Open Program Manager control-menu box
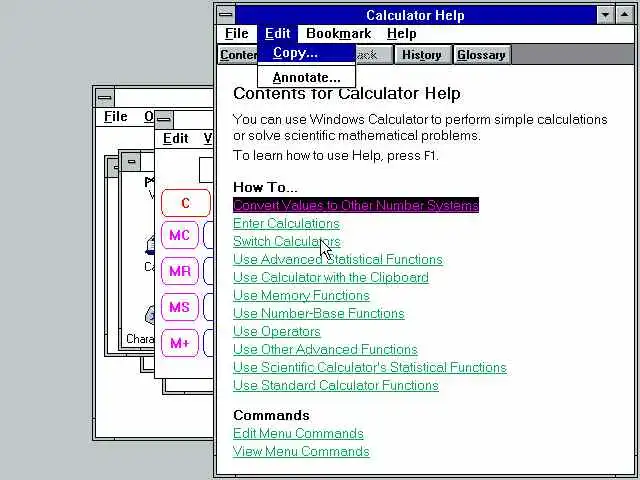 click(105, 98)
